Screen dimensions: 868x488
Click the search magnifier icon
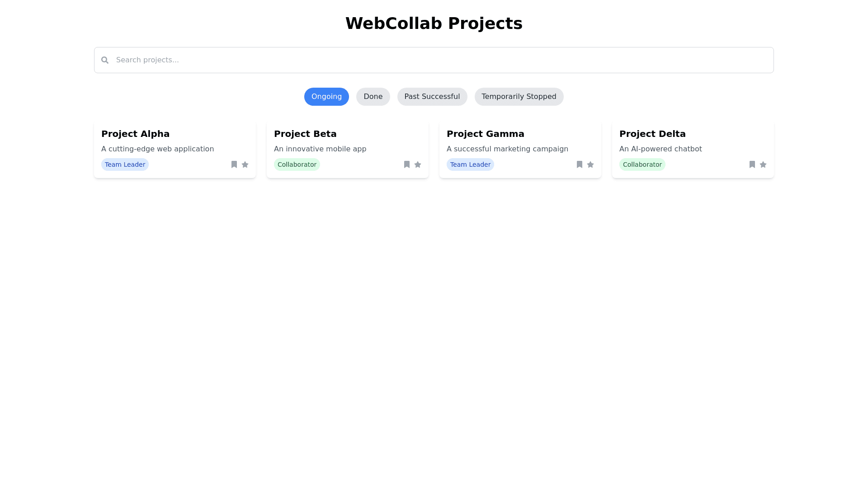(x=105, y=60)
